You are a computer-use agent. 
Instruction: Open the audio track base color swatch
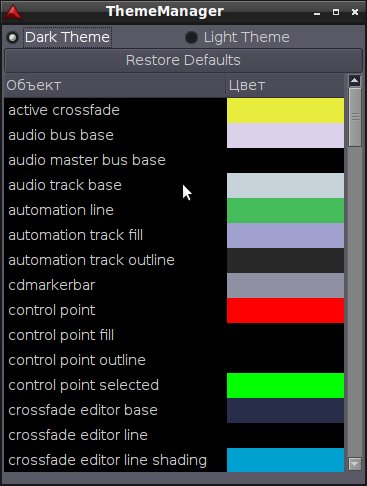point(285,185)
